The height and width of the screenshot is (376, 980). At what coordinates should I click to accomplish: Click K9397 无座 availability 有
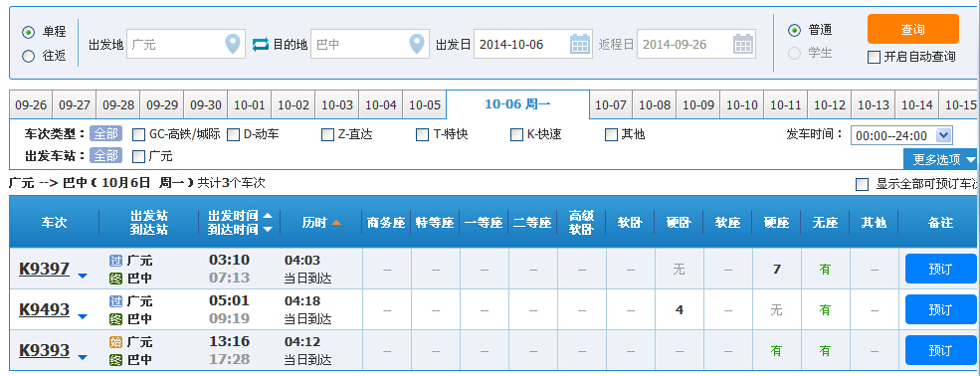[x=825, y=270]
